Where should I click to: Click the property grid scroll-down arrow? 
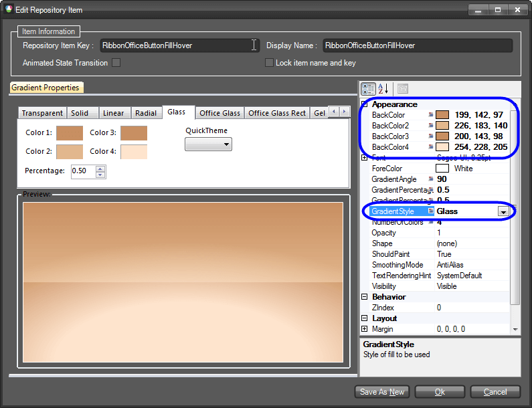point(515,329)
